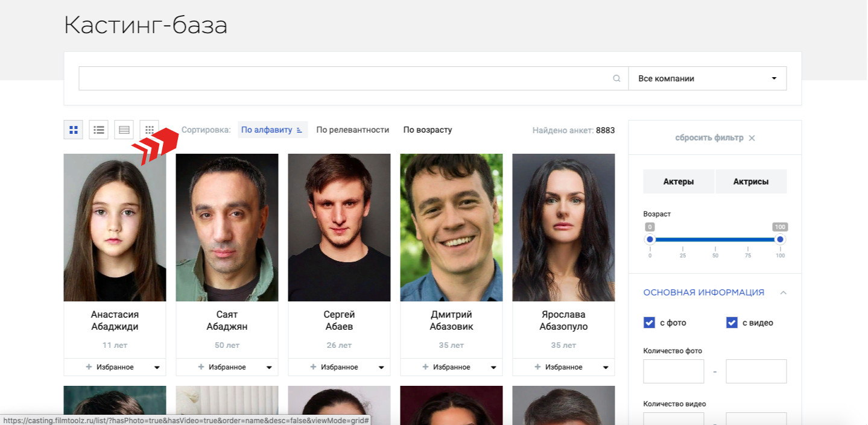Toggle the 'с видео' checkbox

[732, 323]
